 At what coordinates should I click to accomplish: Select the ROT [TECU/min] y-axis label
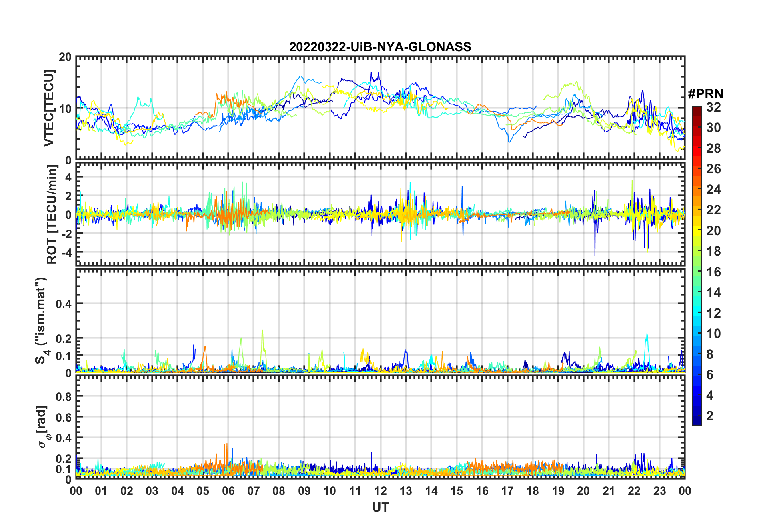pos(52,214)
